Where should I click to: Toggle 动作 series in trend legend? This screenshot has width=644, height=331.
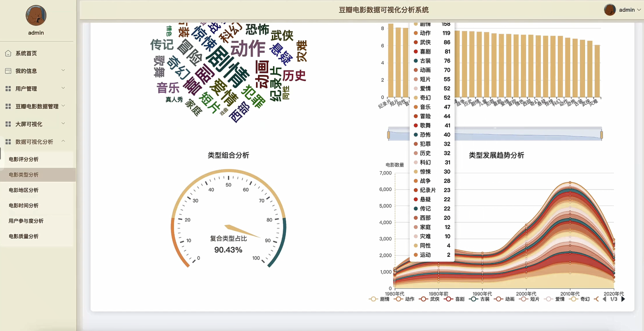coord(404,299)
